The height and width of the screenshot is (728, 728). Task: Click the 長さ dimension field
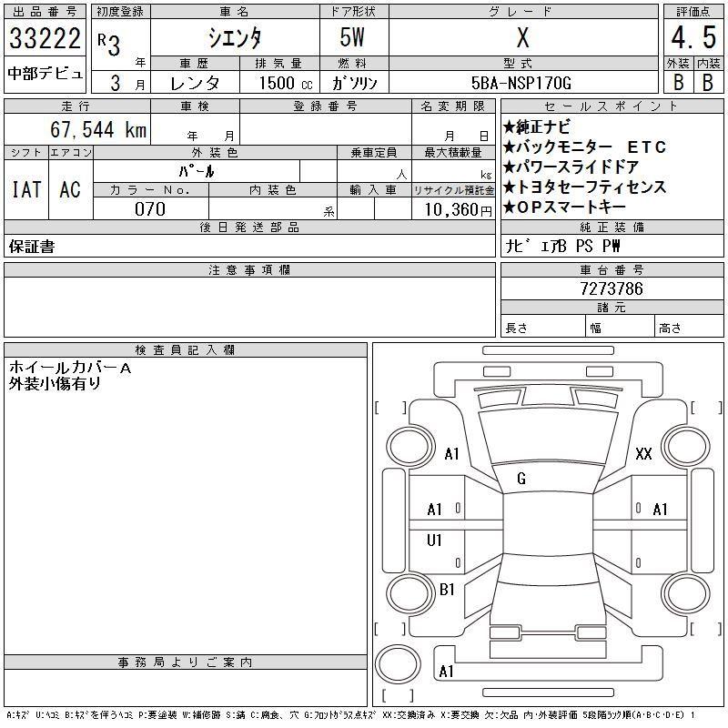pos(542,328)
